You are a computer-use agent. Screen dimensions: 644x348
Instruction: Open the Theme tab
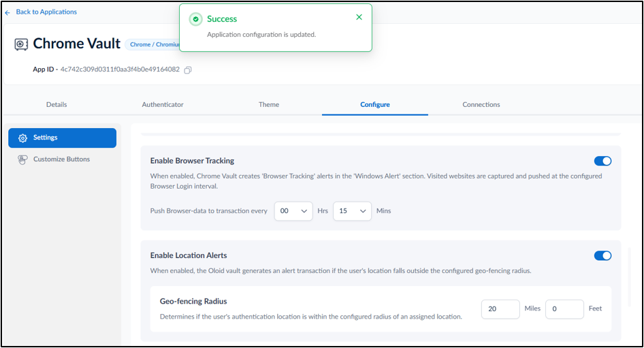point(269,104)
